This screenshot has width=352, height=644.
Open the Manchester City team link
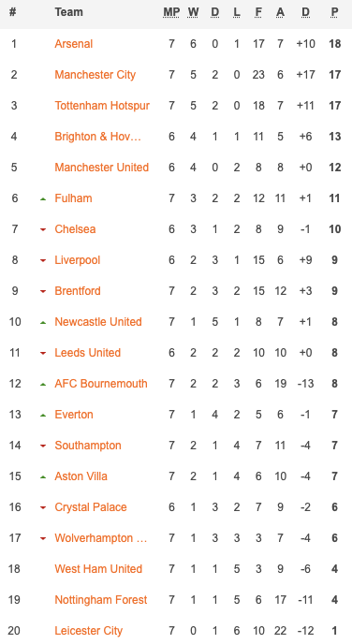tap(95, 75)
